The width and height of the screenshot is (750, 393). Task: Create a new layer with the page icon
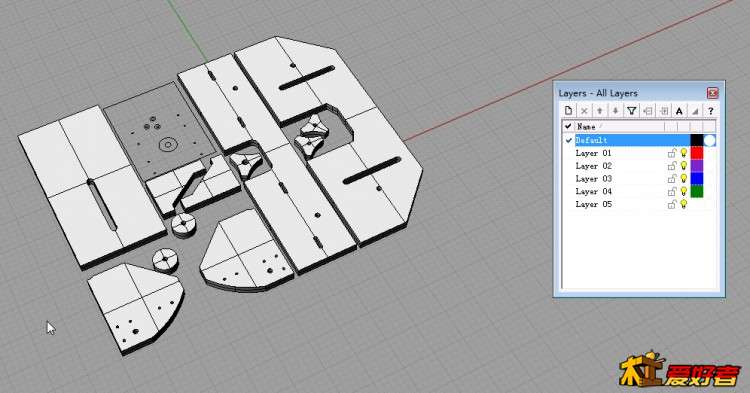click(x=568, y=111)
